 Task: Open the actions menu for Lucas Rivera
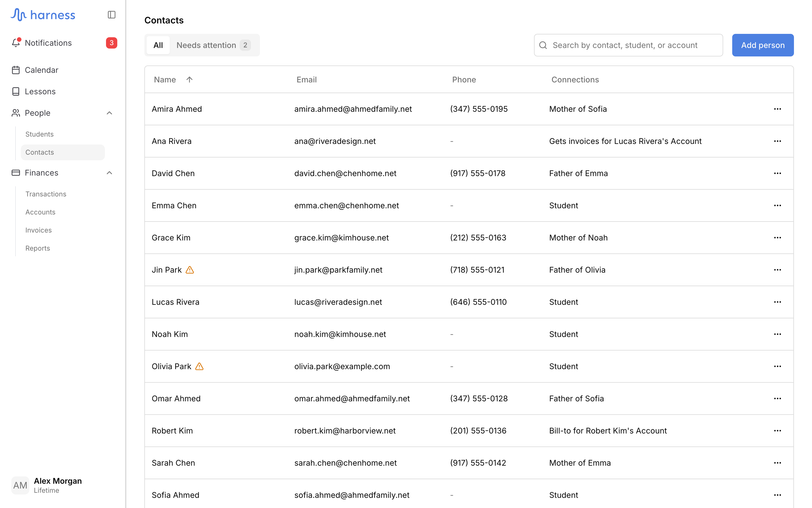pos(777,302)
